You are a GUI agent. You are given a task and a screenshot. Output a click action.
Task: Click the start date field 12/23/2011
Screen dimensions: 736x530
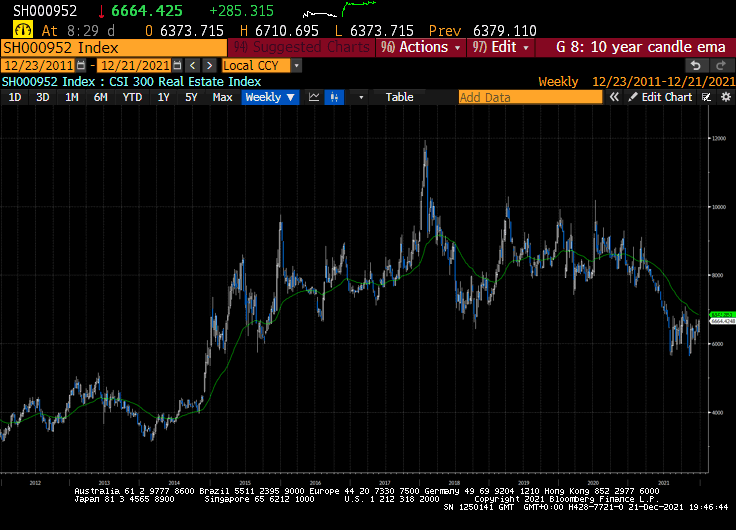tap(38, 66)
